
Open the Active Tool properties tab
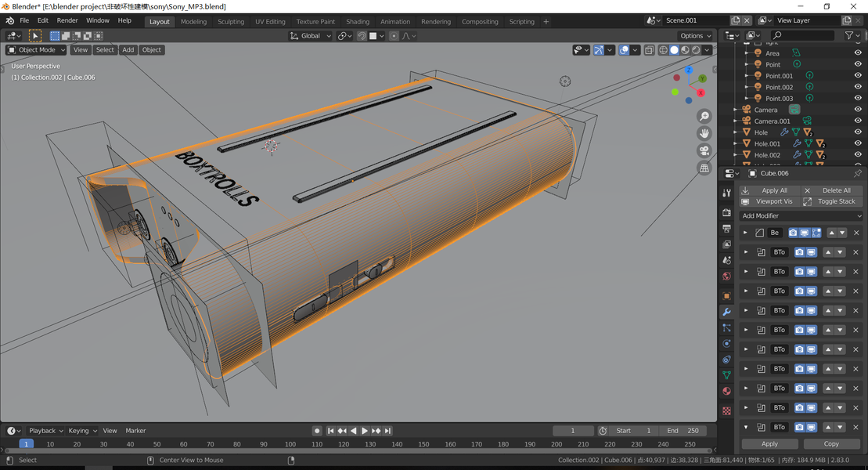coord(727,193)
